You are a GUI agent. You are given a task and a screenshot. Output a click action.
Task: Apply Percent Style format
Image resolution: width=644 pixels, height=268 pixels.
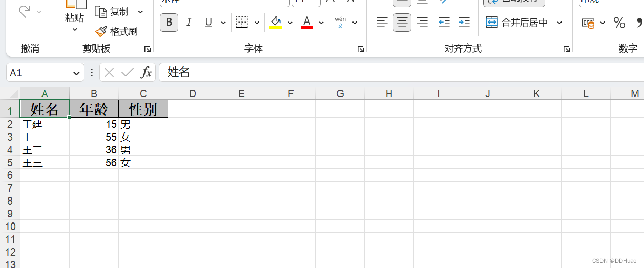coord(619,23)
